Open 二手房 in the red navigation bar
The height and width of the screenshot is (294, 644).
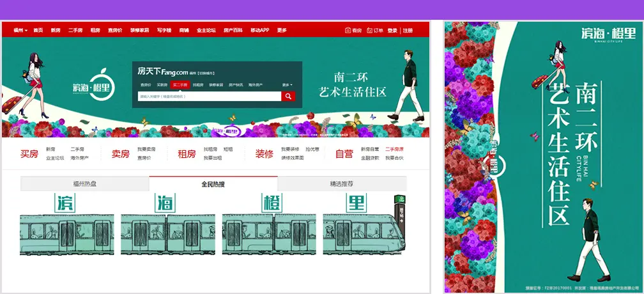tap(75, 31)
